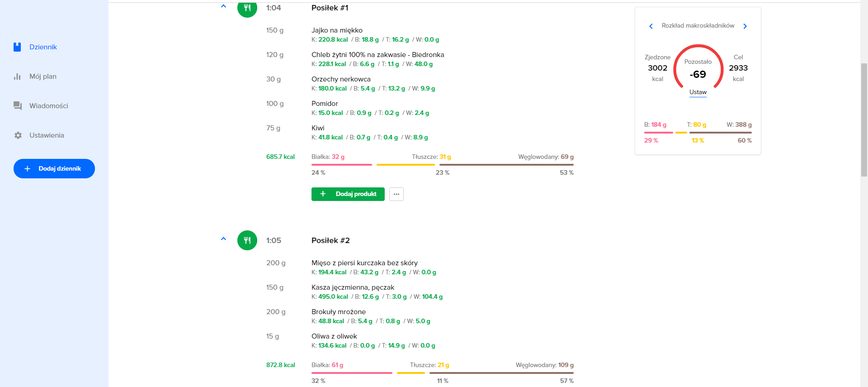
Task: Click the Ustaw link under remaining calories
Action: tap(698, 92)
